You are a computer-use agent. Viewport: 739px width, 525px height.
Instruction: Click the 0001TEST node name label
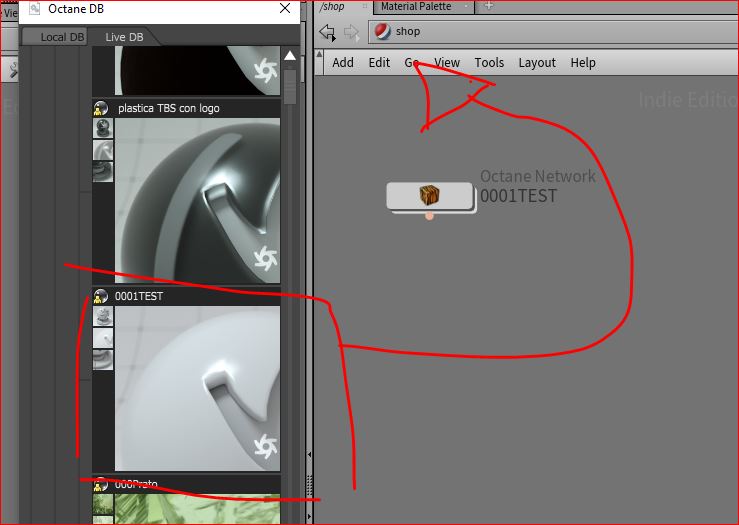(x=518, y=196)
